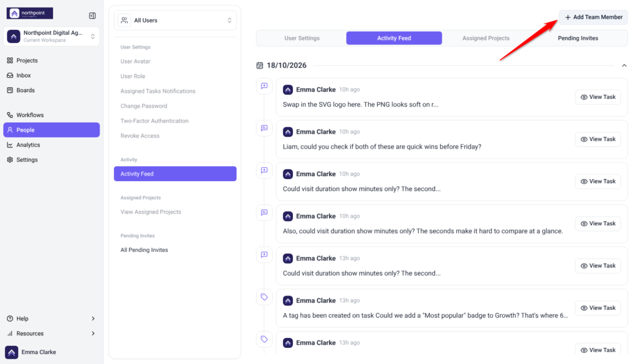Screen dimensions: 638x364
Task: Select People in the sidebar
Action: pos(51,130)
